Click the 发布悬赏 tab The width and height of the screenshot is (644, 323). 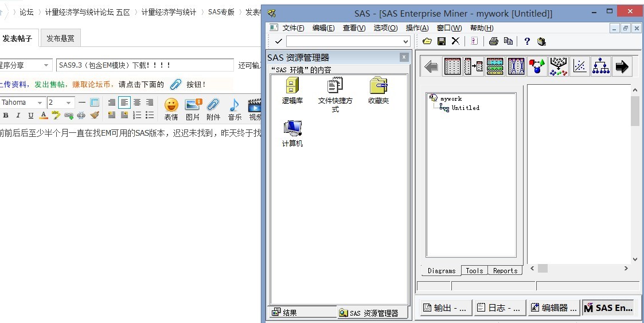[60, 38]
